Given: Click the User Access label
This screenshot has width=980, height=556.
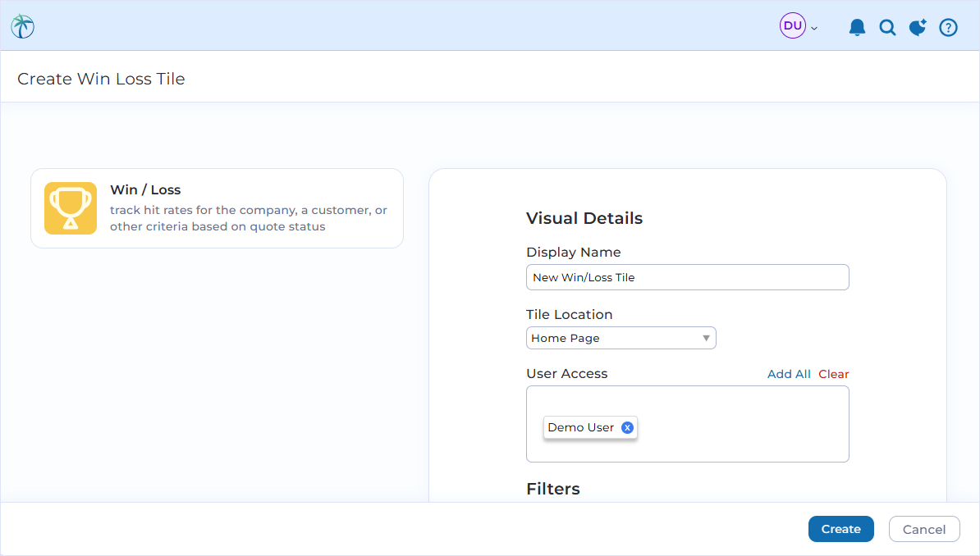Looking at the screenshot, I should (567, 374).
